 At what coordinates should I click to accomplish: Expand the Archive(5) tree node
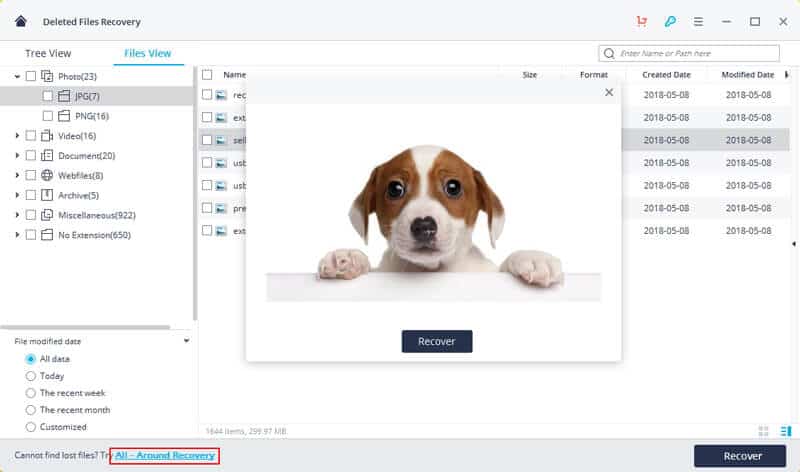coord(17,195)
